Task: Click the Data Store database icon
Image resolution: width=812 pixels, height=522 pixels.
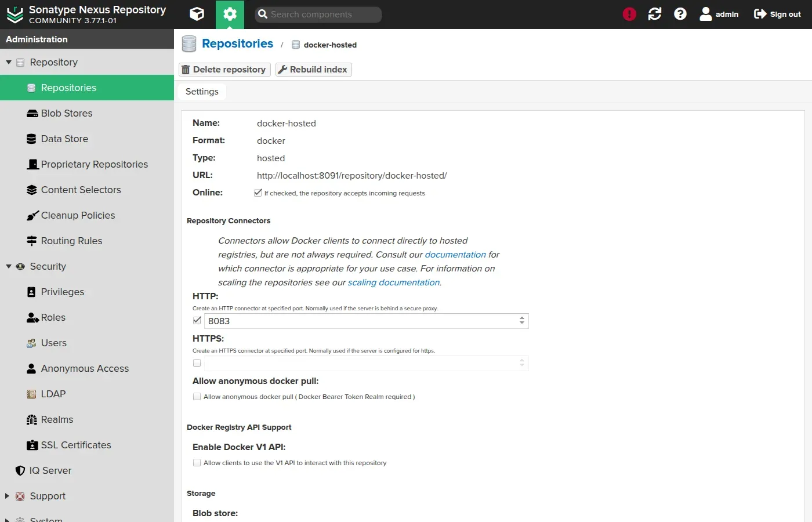Action: click(x=31, y=139)
